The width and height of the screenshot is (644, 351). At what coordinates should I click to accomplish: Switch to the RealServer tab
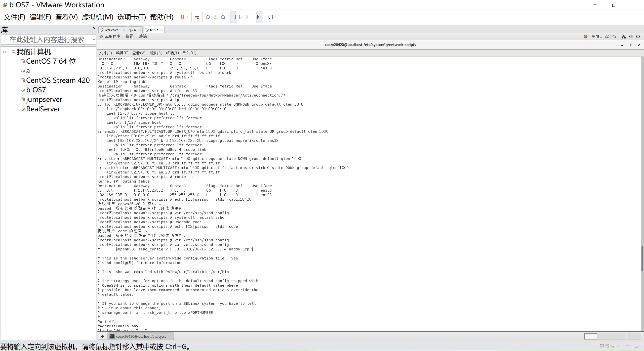[x=111, y=30]
